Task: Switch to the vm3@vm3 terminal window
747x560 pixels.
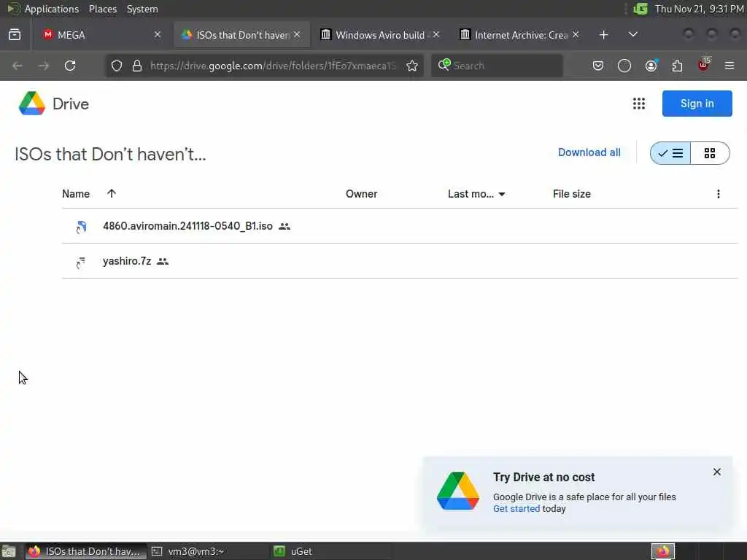Action: tap(208, 551)
